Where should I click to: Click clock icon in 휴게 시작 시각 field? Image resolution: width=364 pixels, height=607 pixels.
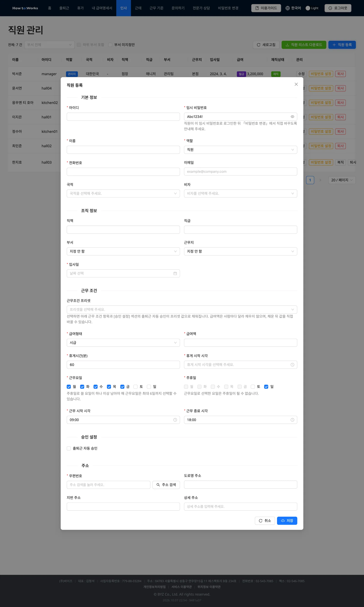tap(292, 365)
